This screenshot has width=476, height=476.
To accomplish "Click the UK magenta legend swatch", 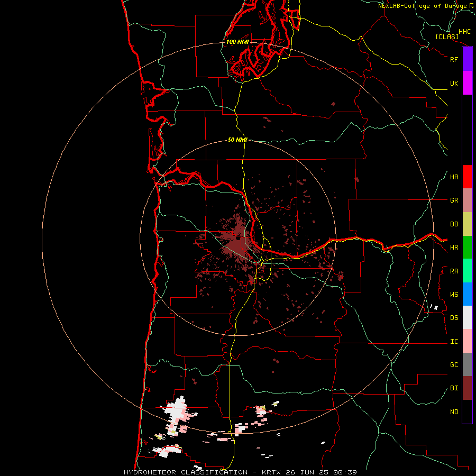I will pos(467,83).
